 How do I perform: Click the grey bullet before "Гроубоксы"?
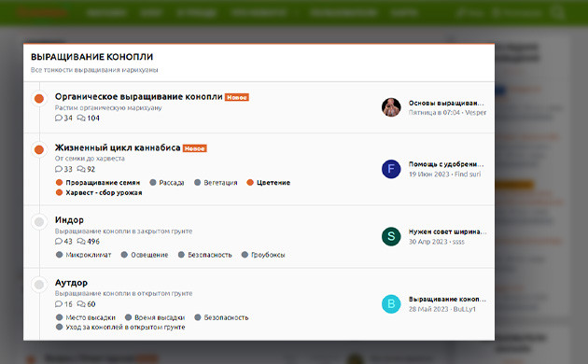coord(245,255)
